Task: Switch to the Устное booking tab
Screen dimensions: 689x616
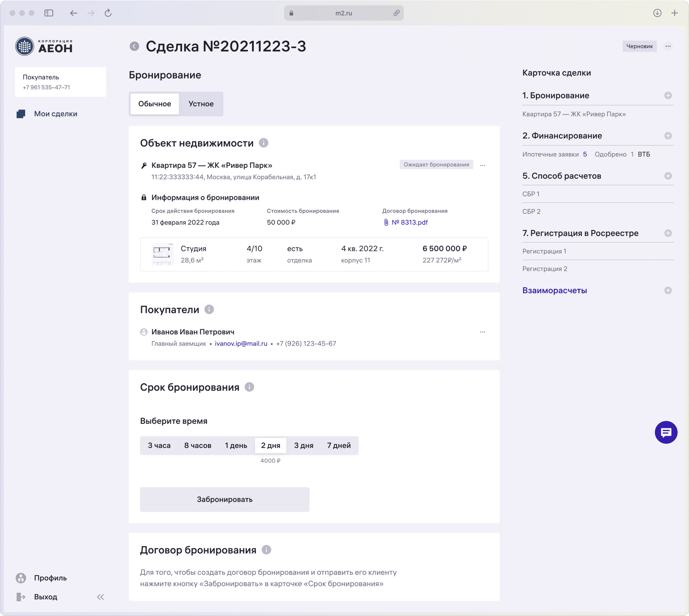Action: [201, 104]
